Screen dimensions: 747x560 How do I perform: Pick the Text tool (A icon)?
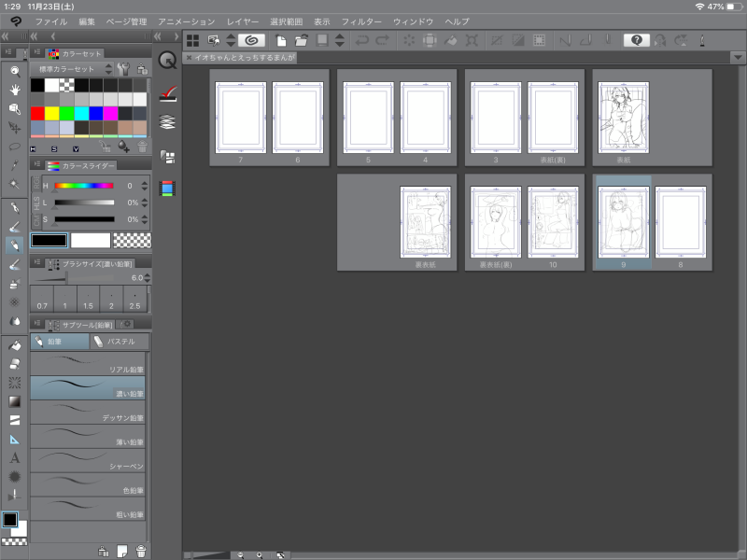(x=15, y=457)
